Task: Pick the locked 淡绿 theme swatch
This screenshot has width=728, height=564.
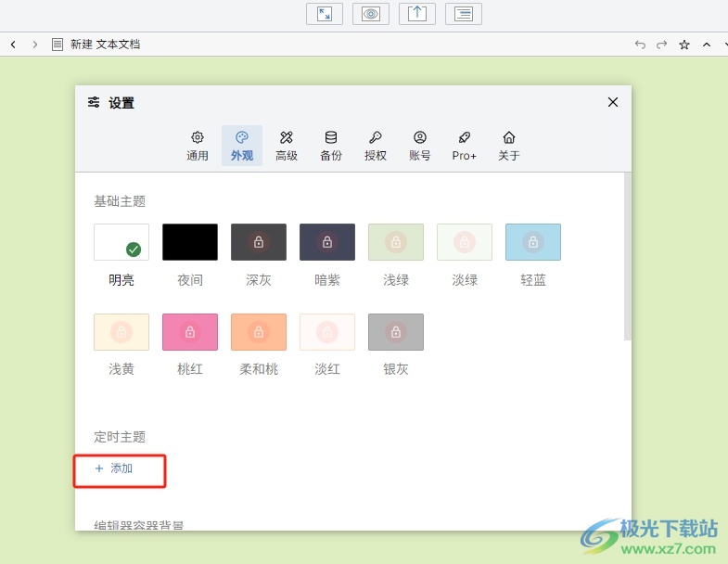Action: [465, 242]
